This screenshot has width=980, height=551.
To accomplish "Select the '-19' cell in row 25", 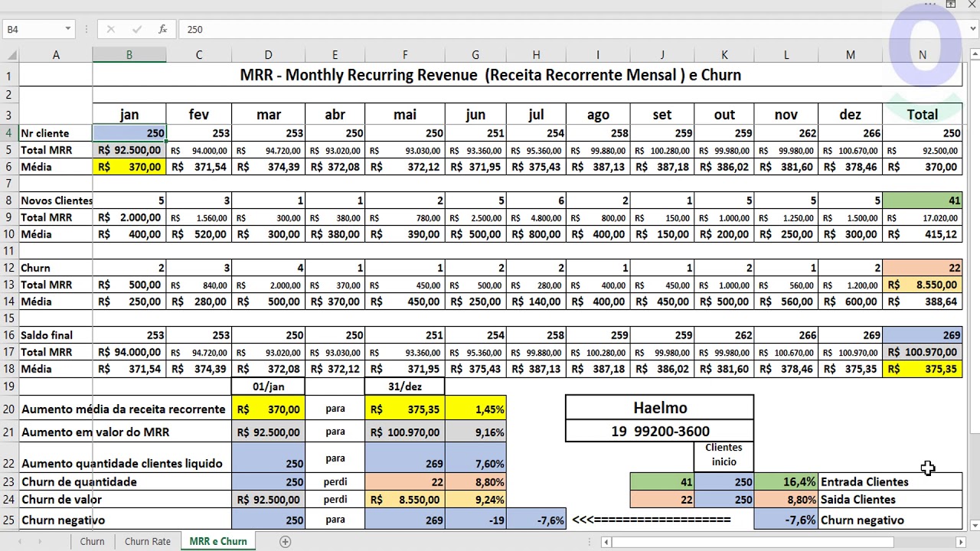I will coord(475,520).
